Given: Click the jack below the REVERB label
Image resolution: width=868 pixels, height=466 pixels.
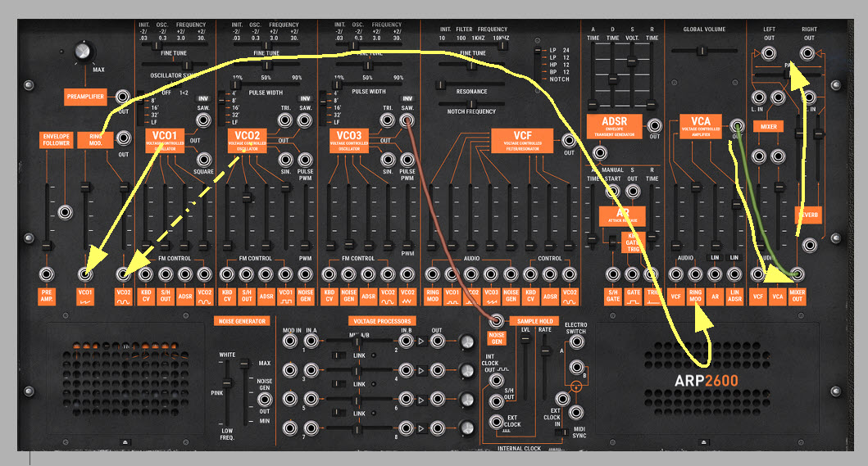Looking at the screenshot, I should pos(809,245).
